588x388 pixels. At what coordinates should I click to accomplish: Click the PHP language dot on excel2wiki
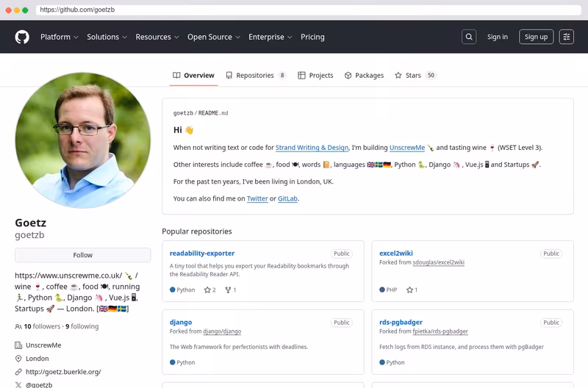coord(382,290)
